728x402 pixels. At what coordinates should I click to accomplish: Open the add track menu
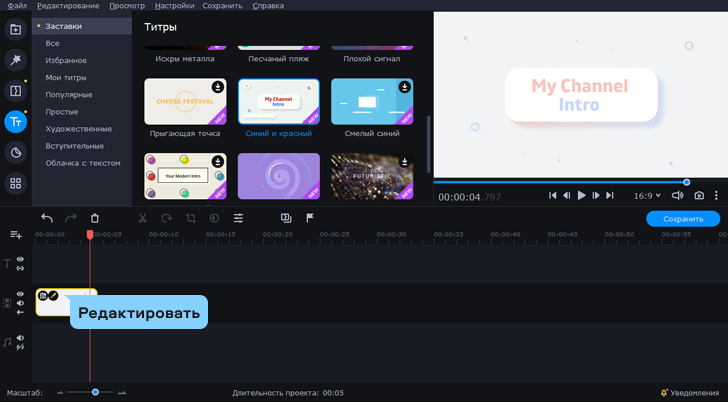pyautogui.click(x=15, y=234)
